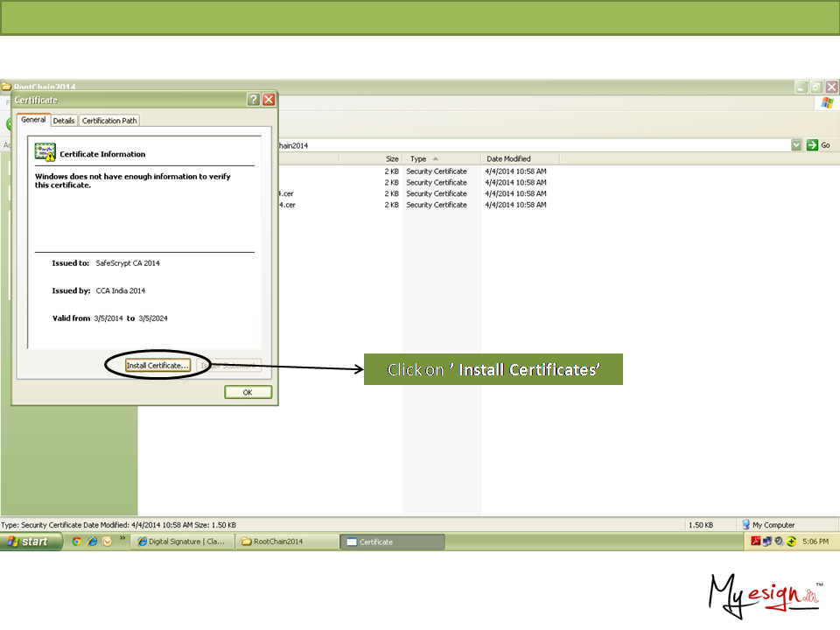Click the Install Certificate button
The image size is (840, 630).
pyautogui.click(x=157, y=366)
